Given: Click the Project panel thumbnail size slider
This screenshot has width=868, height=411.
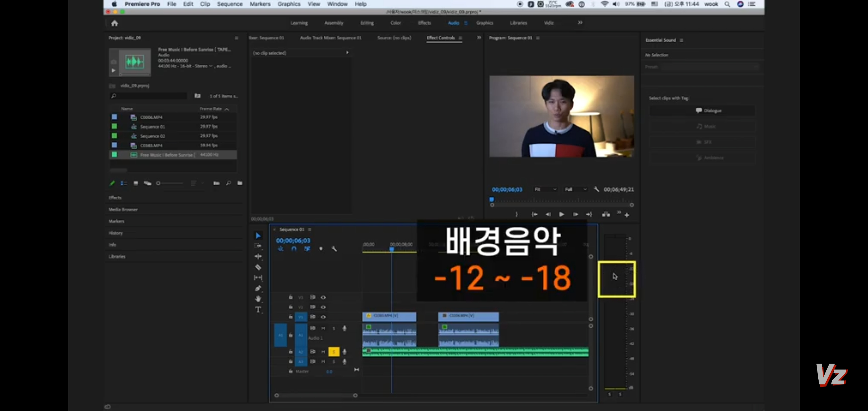Looking at the screenshot, I should click(158, 183).
